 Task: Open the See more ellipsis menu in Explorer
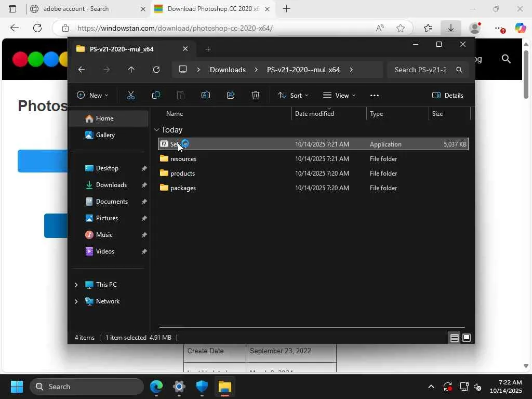pyautogui.click(x=375, y=96)
